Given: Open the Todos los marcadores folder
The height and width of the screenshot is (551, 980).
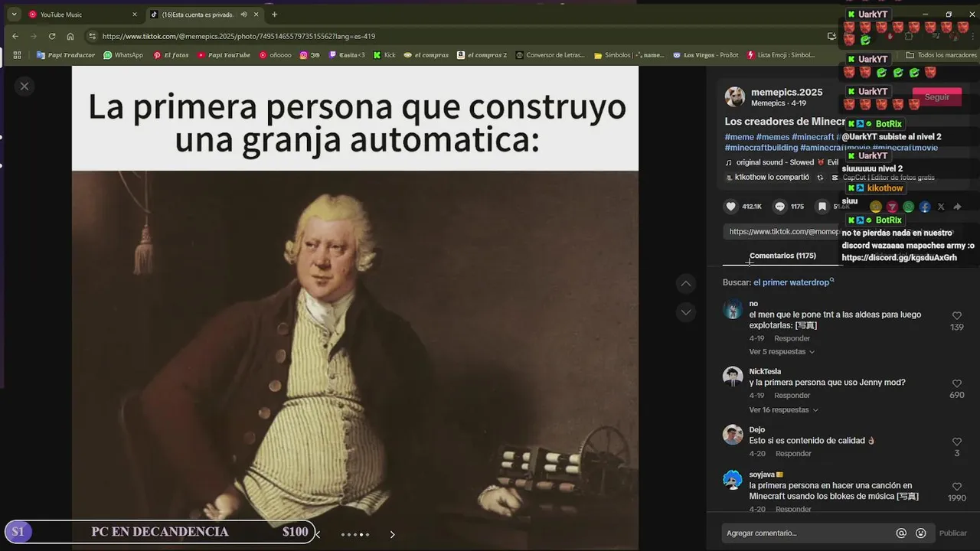Looking at the screenshot, I should (941, 55).
